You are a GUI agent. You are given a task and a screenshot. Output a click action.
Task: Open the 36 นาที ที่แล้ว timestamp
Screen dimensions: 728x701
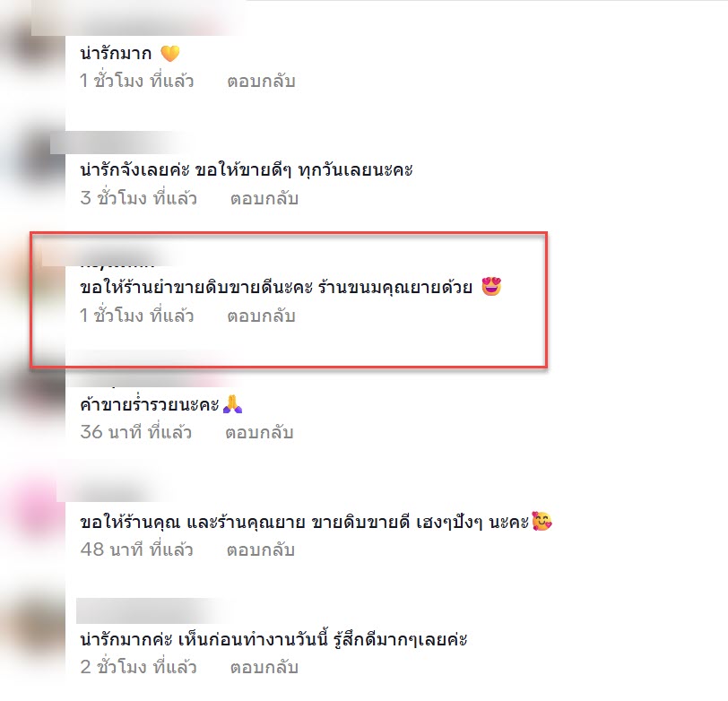tap(135, 432)
